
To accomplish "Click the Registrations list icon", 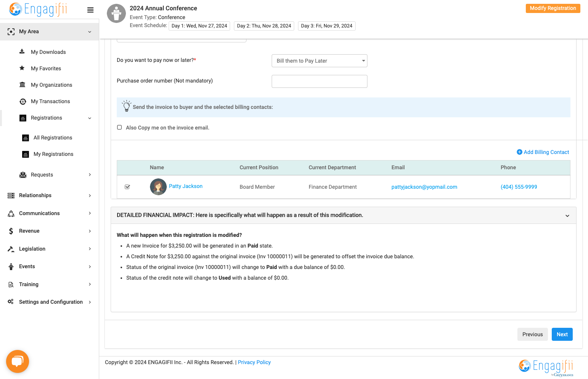I will tap(23, 118).
